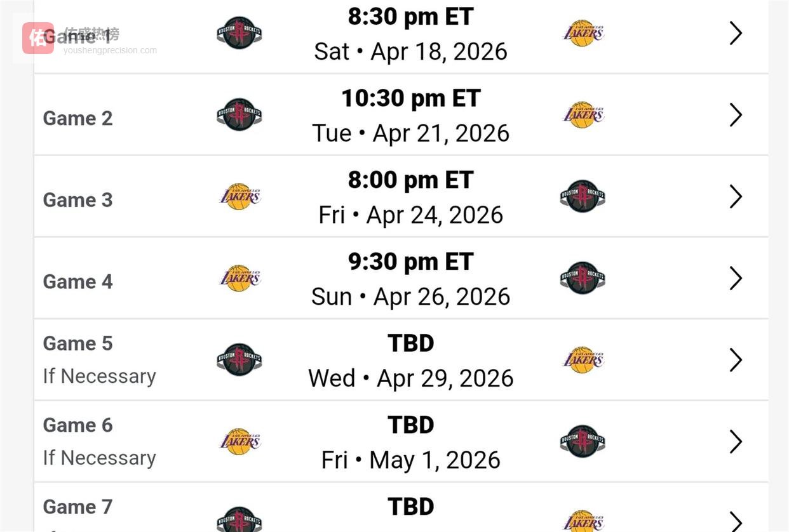Screen dimensions: 789x532
Task: Open Game 6 right arrow
Action: (736, 441)
